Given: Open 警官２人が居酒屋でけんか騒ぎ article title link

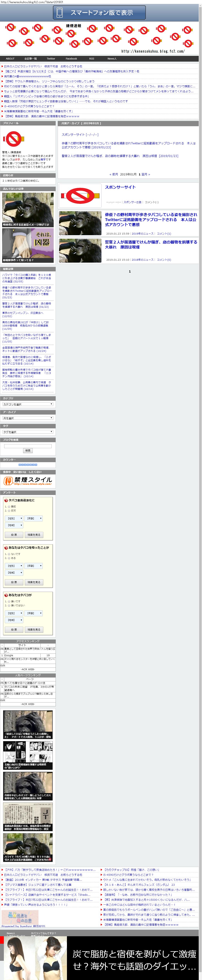Looking at the screenshot, I should pos(151,244).
